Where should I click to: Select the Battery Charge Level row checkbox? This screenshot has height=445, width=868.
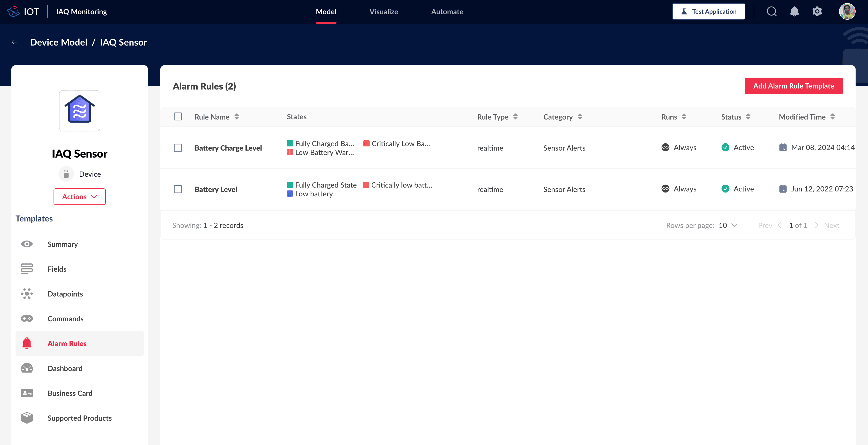(178, 148)
